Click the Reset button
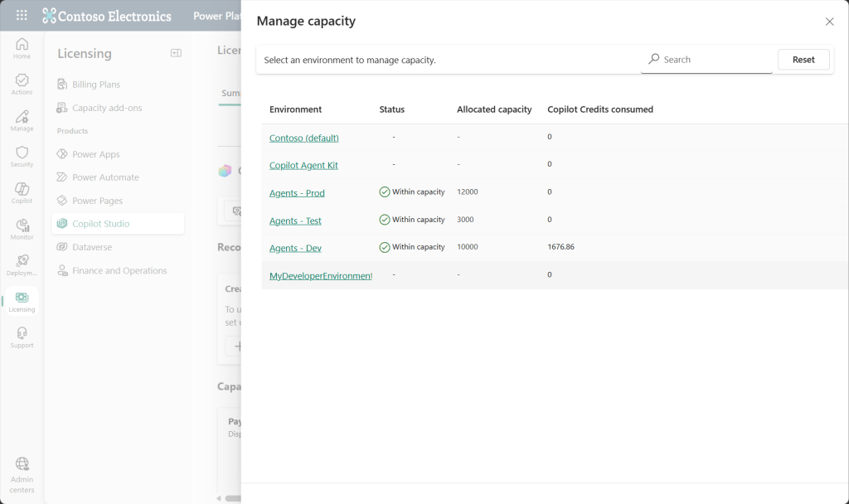This screenshot has height=504, width=849. pos(803,60)
